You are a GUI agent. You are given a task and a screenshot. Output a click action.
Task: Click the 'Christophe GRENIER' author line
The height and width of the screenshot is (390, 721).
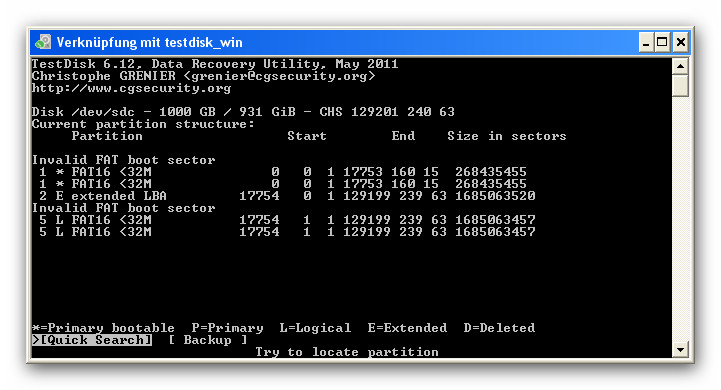point(203,76)
